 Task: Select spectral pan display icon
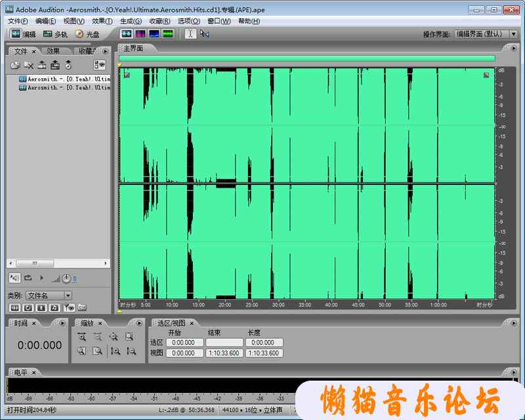(154, 34)
